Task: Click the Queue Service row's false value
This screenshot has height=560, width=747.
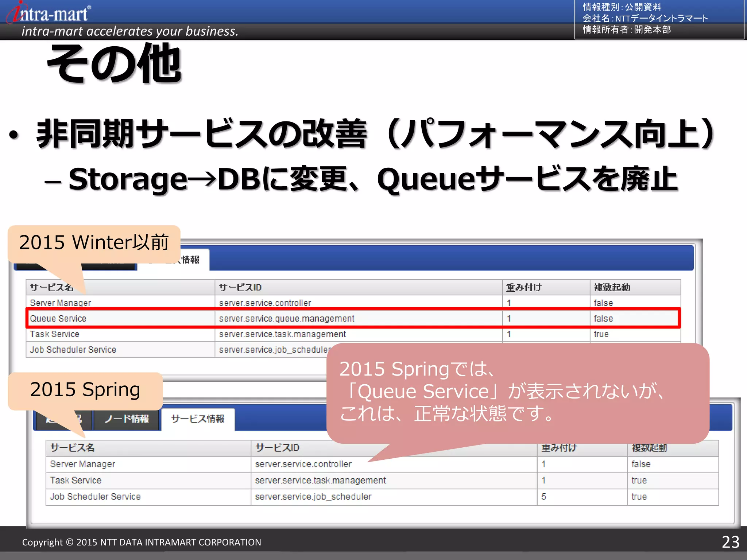Action: pyautogui.click(x=603, y=319)
